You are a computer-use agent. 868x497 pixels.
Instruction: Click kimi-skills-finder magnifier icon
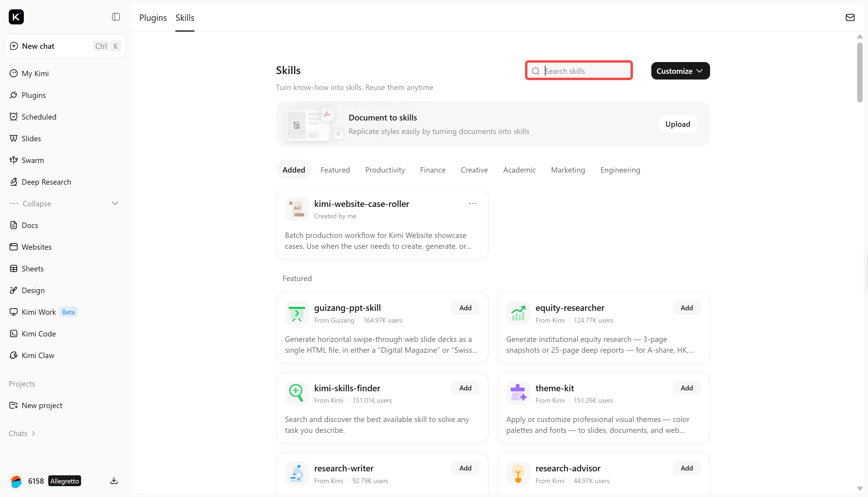(x=297, y=393)
